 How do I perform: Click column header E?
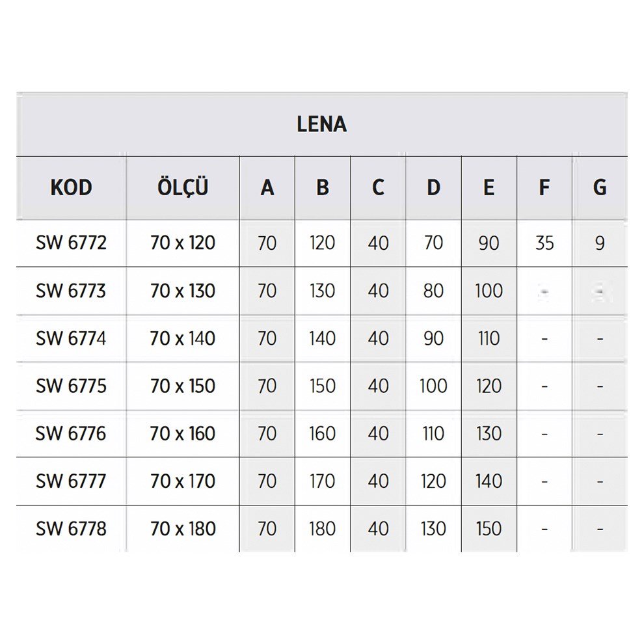489,188
